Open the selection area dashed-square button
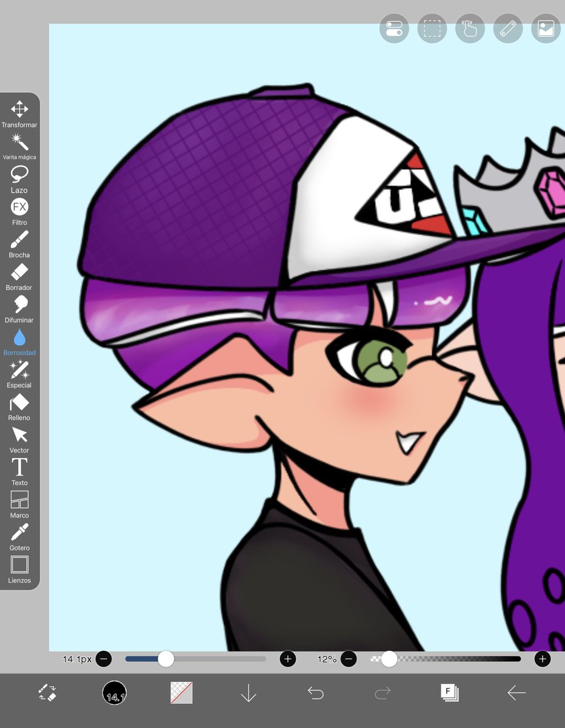Screen dimensions: 565x728 pyautogui.click(x=432, y=29)
